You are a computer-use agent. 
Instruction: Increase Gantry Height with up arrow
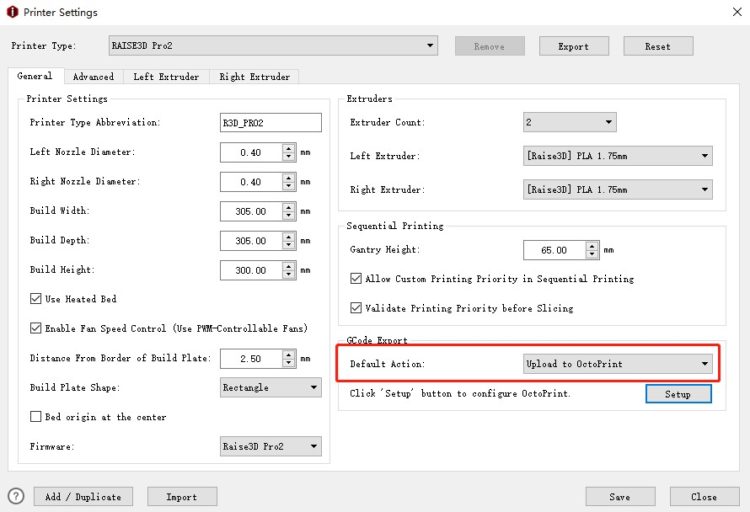point(592,246)
